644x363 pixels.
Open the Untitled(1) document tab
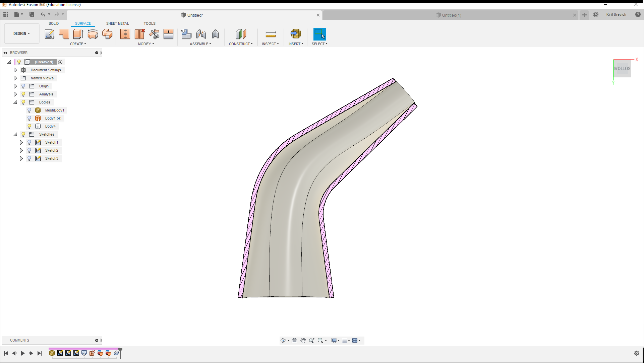(451, 15)
